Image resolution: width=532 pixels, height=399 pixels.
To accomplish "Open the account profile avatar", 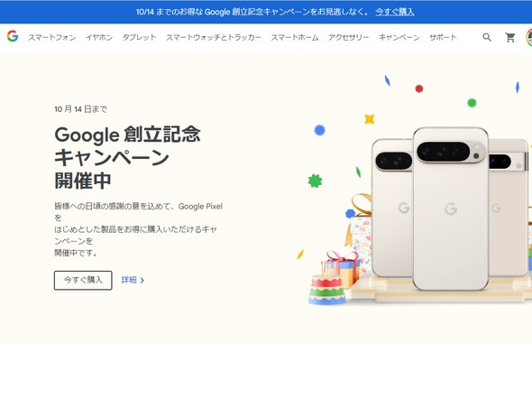I will [529, 37].
